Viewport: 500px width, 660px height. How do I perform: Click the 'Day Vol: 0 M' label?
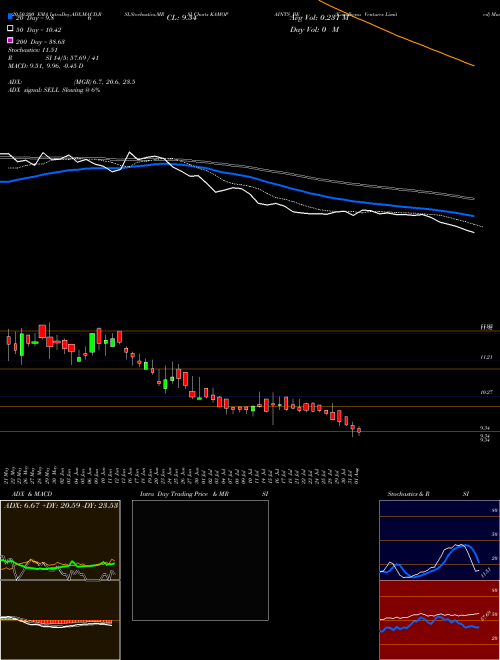(314, 29)
